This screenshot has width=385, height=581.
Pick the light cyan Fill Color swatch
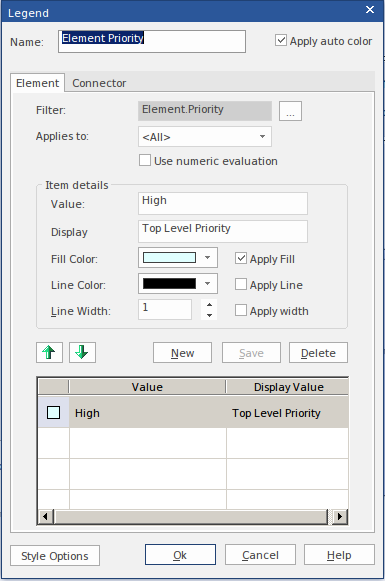point(169,258)
